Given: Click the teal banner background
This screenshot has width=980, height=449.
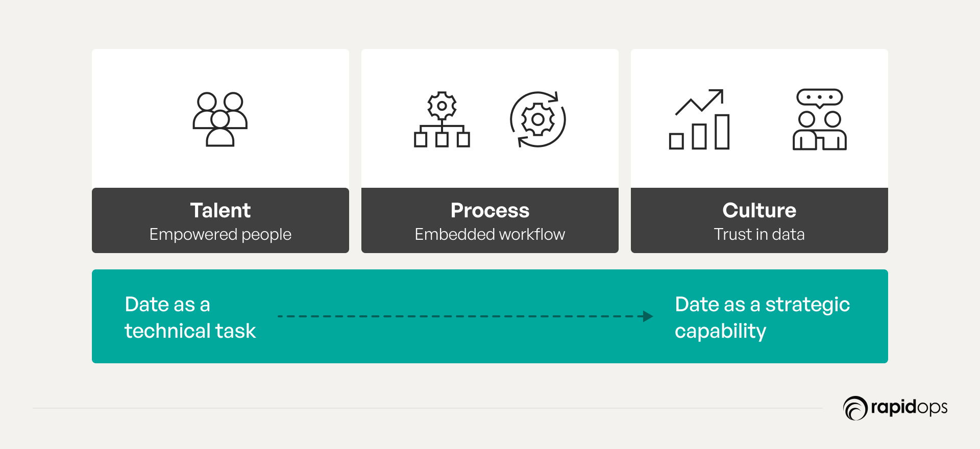Looking at the screenshot, I should (490, 352).
